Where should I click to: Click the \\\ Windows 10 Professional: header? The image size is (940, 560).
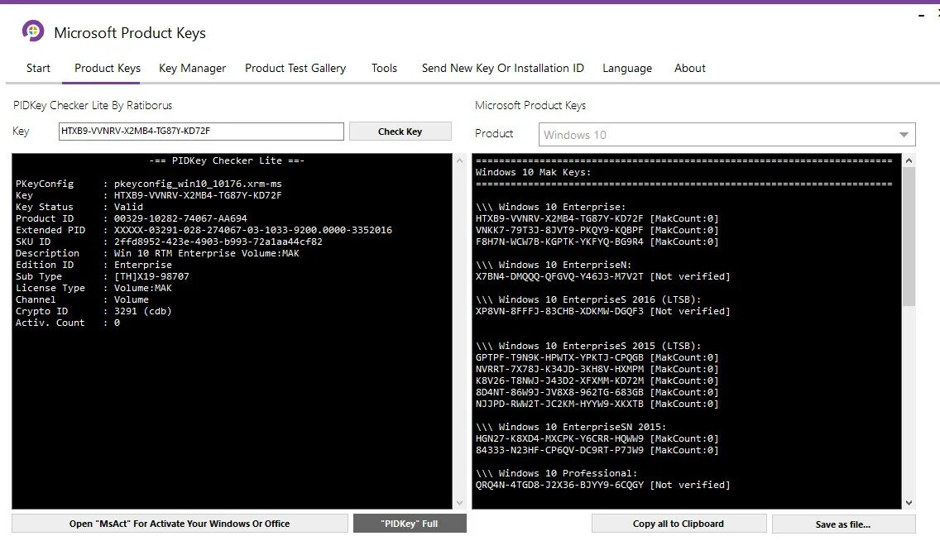coord(556,473)
